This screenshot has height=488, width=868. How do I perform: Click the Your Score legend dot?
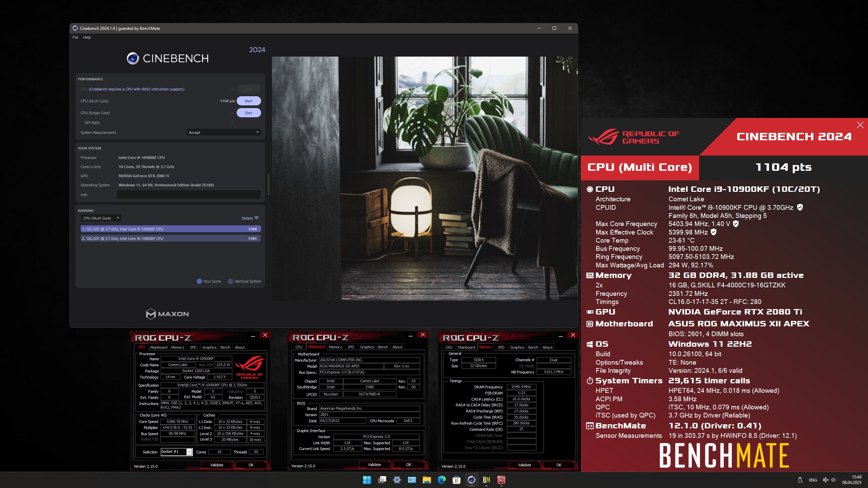click(199, 281)
